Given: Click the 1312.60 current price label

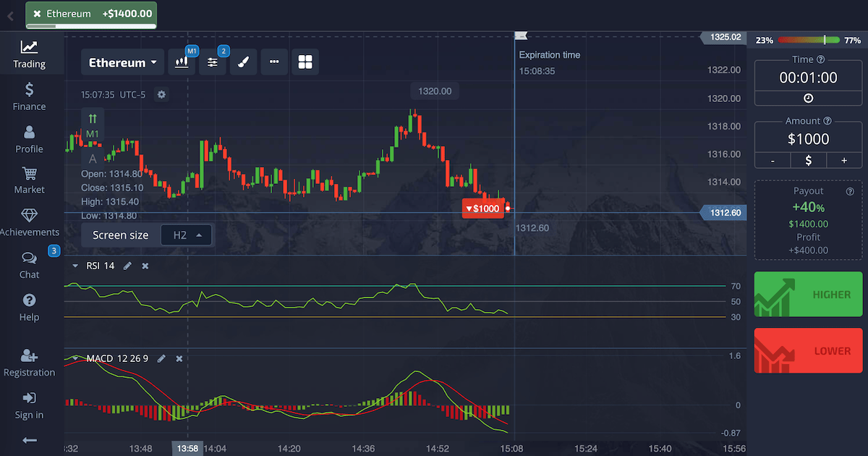Looking at the screenshot, I should pos(723,213).
